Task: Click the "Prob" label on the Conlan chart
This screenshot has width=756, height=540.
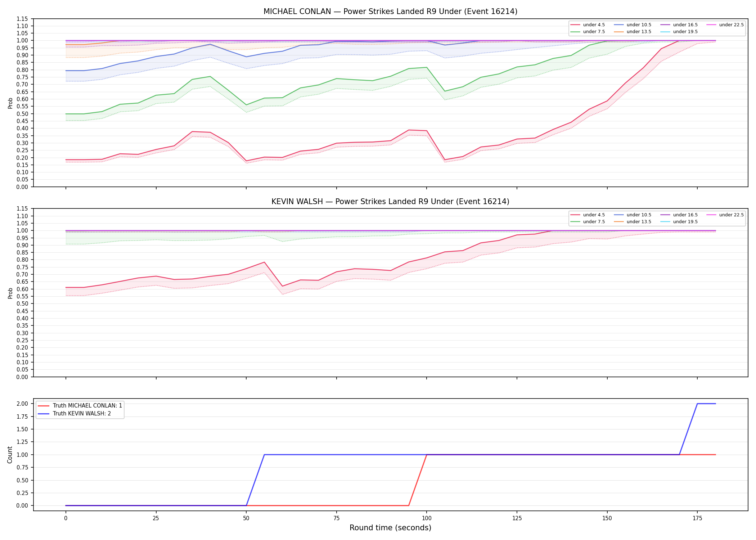Action: [x=10, y=103]
